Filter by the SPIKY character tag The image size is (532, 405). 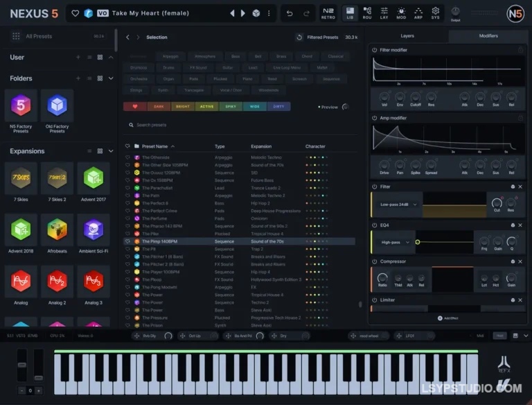pyautogui.click(x=231, y=106)
